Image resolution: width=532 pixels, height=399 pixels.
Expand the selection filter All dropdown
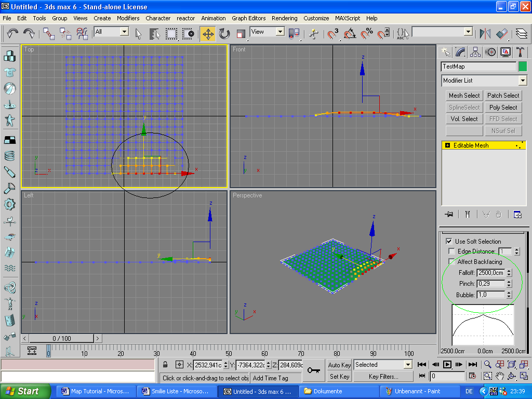[x=124, y=32]
